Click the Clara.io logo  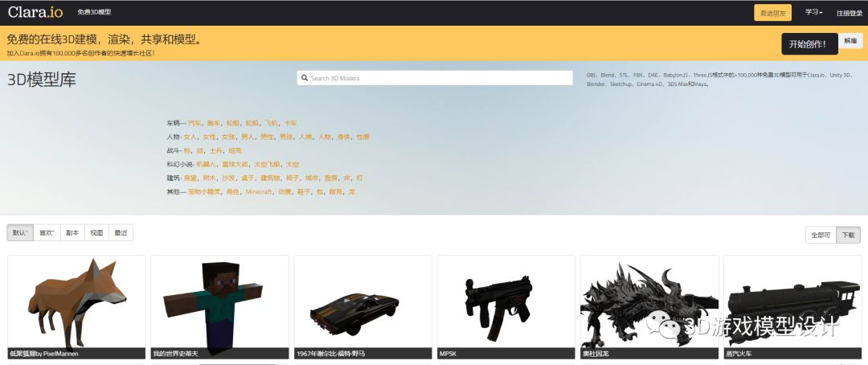pyautogui.click(x=35, y=12)
